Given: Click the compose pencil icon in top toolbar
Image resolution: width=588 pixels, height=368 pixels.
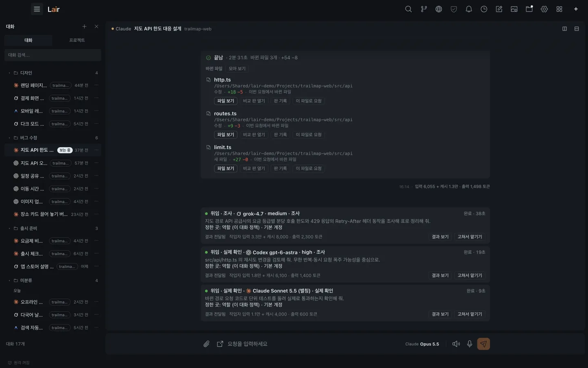Looking at the screenshot, I should pos(499,9).
